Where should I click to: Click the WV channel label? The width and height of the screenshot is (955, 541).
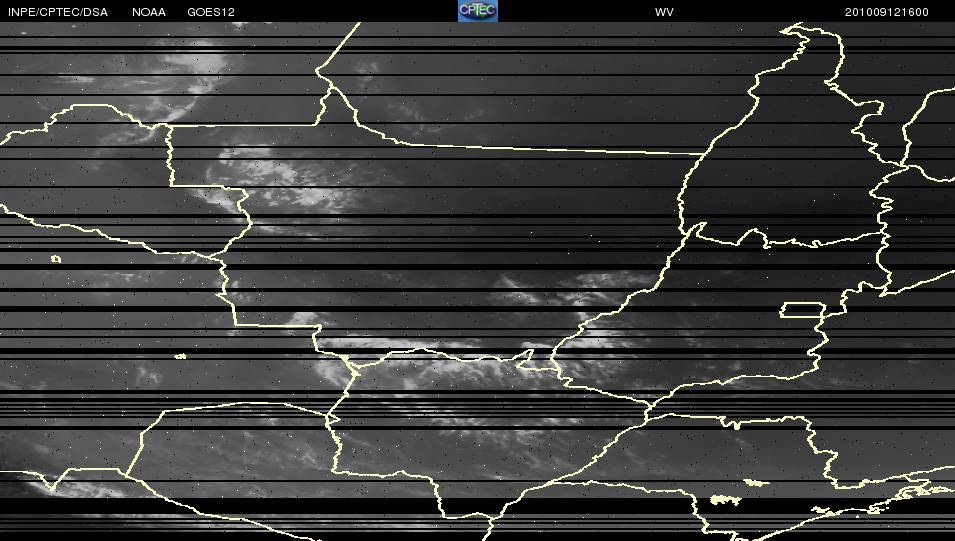point(664,12)
